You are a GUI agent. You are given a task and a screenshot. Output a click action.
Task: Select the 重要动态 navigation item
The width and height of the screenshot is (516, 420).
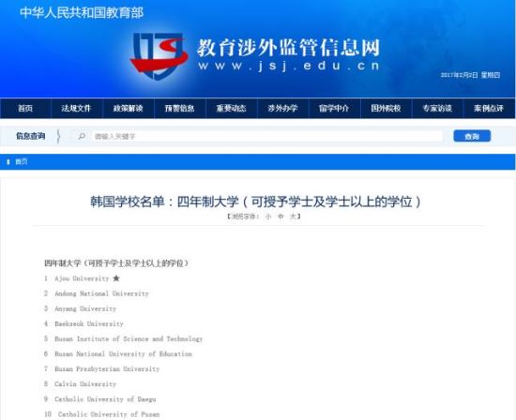coord(232,108)
